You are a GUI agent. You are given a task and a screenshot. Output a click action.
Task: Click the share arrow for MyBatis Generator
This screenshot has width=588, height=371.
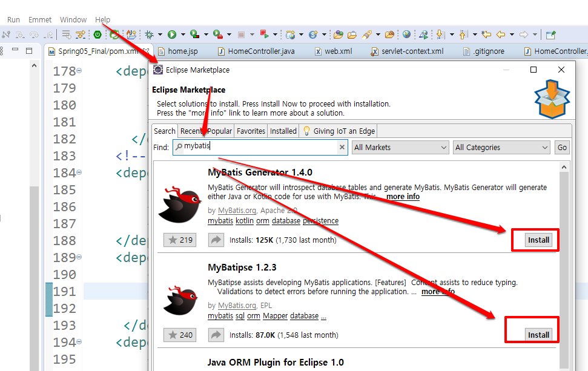(216, 240)
